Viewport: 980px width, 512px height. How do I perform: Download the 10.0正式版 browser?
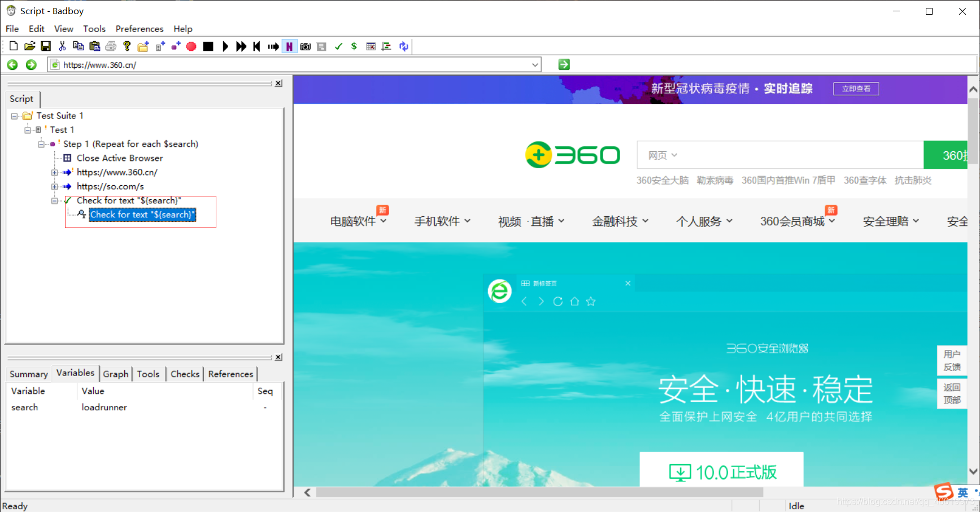click(721, 470)
